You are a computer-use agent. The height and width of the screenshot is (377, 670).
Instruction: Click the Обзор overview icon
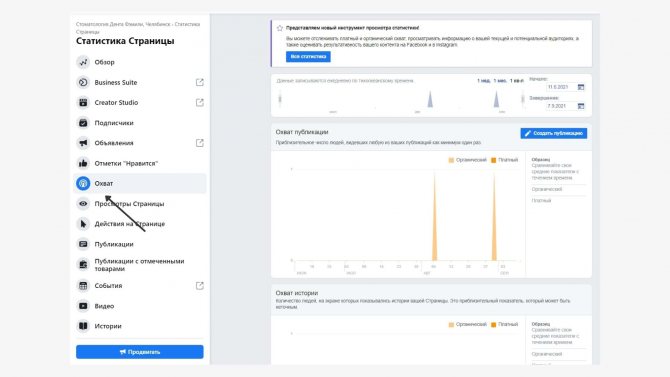click(83, 62)
